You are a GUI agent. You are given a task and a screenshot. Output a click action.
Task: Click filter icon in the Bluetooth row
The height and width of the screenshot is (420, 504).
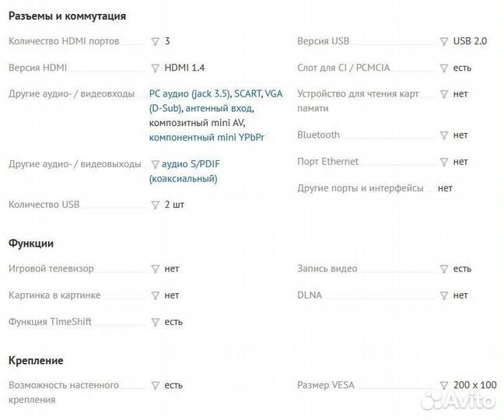pos(444,135)
